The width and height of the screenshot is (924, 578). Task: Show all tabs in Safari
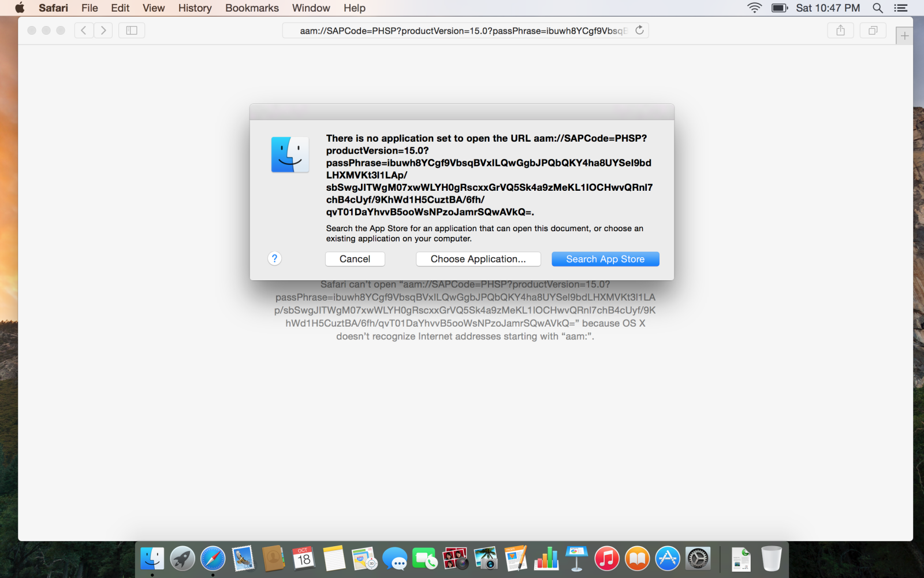point(873,30)
